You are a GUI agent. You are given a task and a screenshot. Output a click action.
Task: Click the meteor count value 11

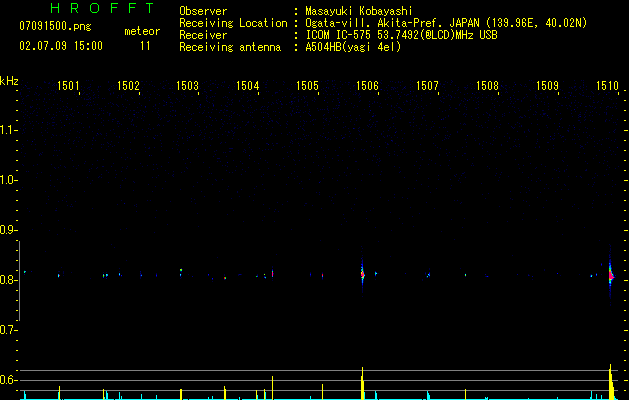click(x=145, y=46)
